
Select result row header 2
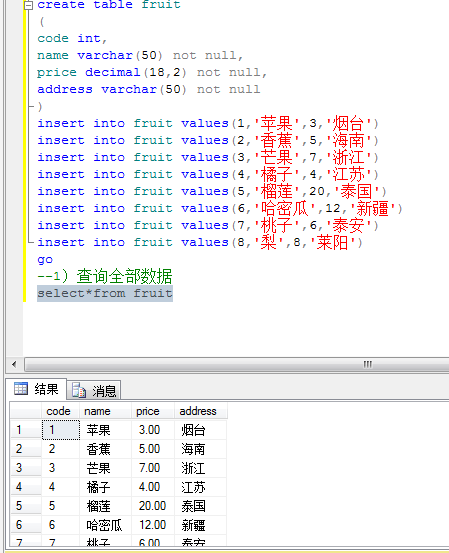coord(26,449)
